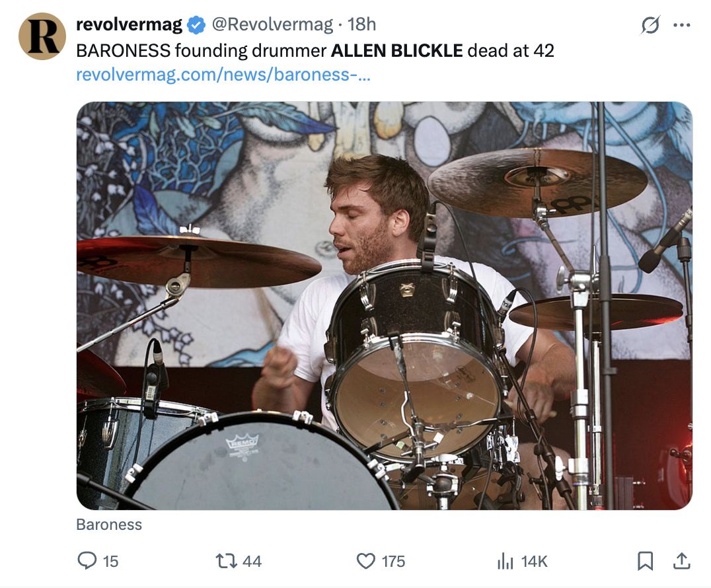Open the drummer photo
This screenshot has height=588, width=711.
point(384,305)
